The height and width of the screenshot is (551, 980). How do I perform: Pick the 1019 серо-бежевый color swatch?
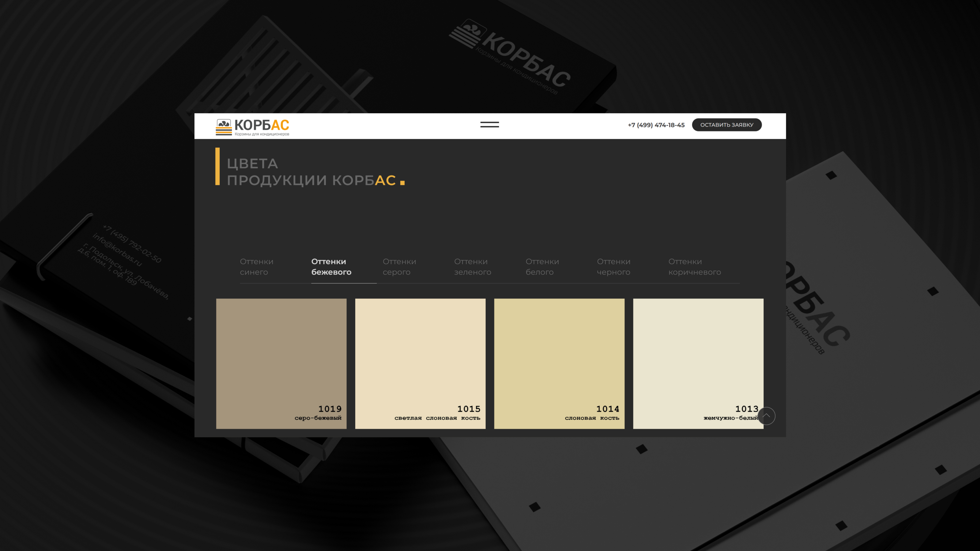pyautogui.click(x=281, y=363)
